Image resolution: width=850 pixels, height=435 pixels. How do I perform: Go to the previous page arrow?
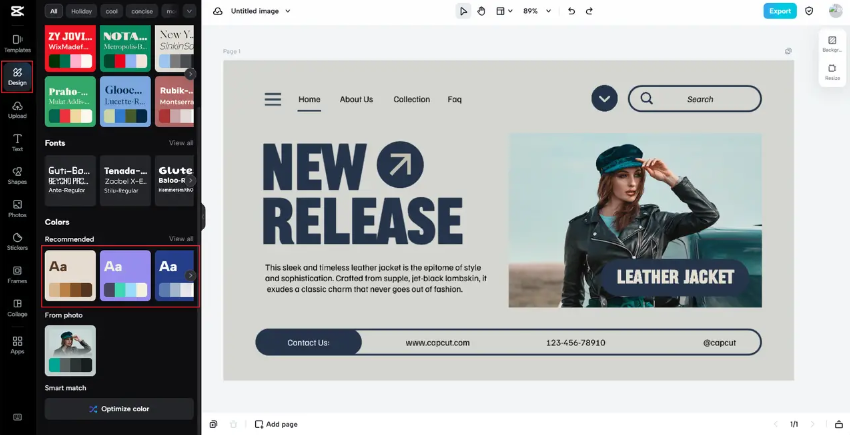coord(776,424)
